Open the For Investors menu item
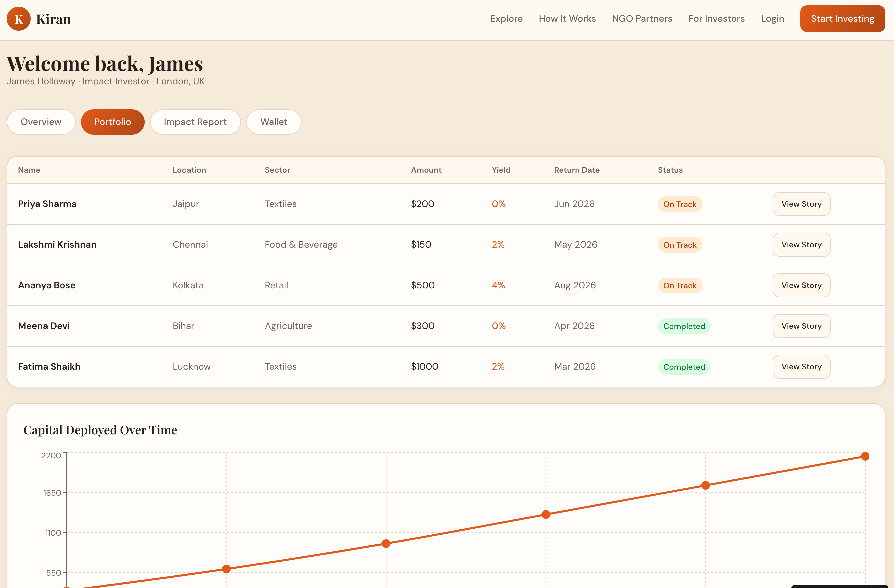This screenshot has height=588, width=894. click(x=716, y=19)
